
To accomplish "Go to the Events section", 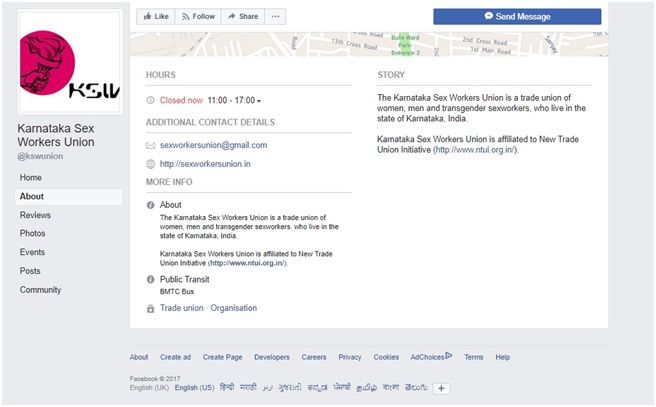I will 33,252.
